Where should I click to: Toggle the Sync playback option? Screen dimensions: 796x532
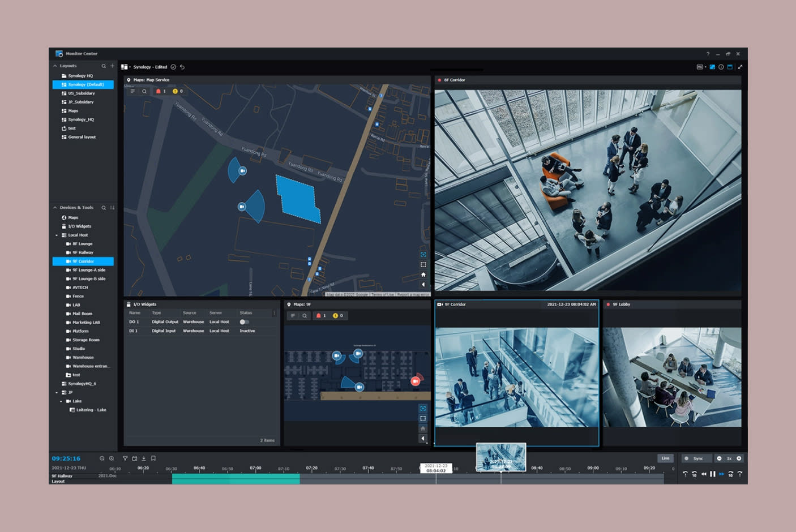(695, 458)
